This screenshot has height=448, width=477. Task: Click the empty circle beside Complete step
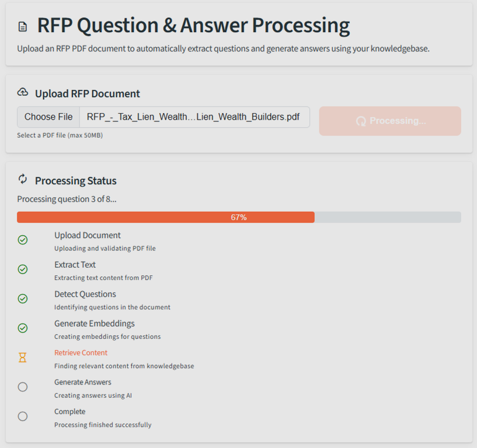pos(23,416)
